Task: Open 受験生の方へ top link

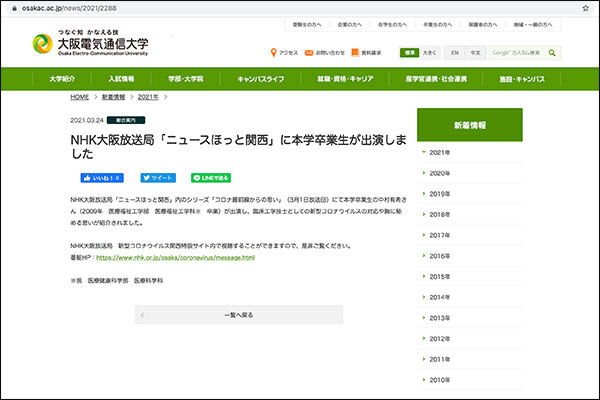Action: pyautogui.click(x=307, y=24)
